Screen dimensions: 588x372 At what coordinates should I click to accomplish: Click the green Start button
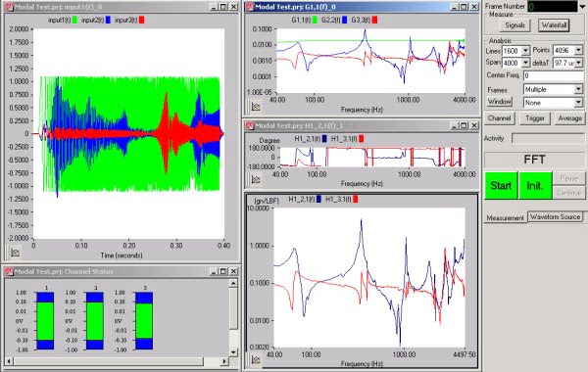pos(501,185)
